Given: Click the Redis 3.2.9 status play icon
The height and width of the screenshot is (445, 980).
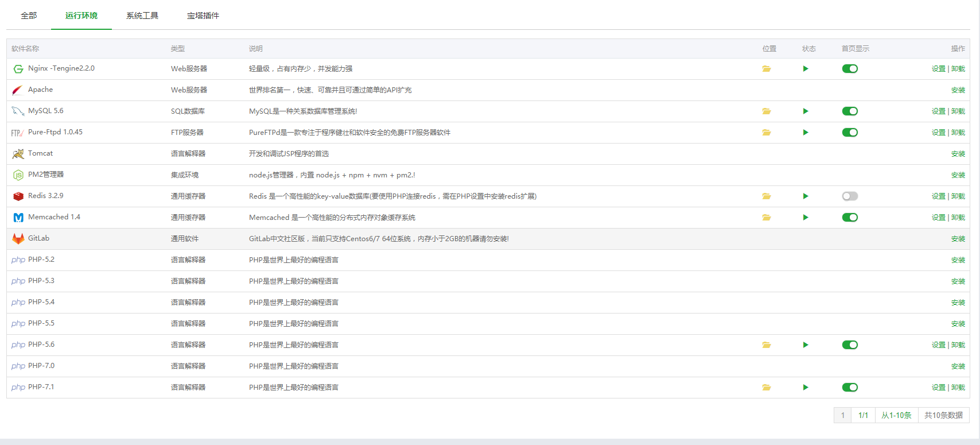Looking at the screenshot, I should tap(806, 196).
